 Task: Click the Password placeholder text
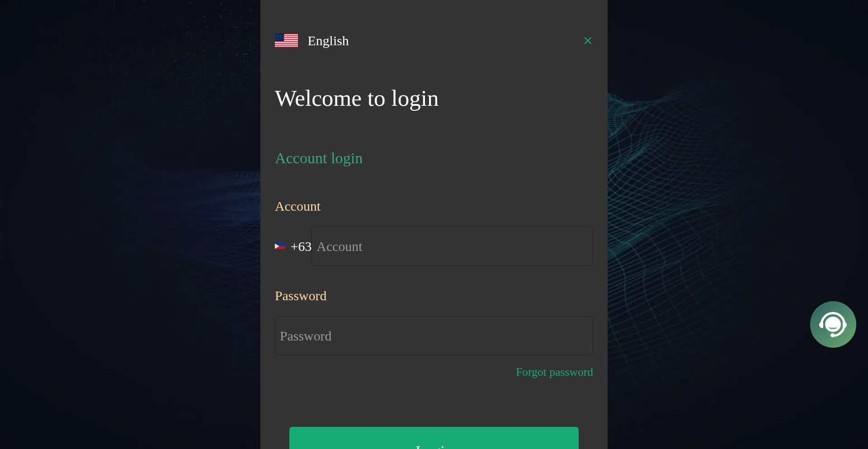(x=306, y=336)
